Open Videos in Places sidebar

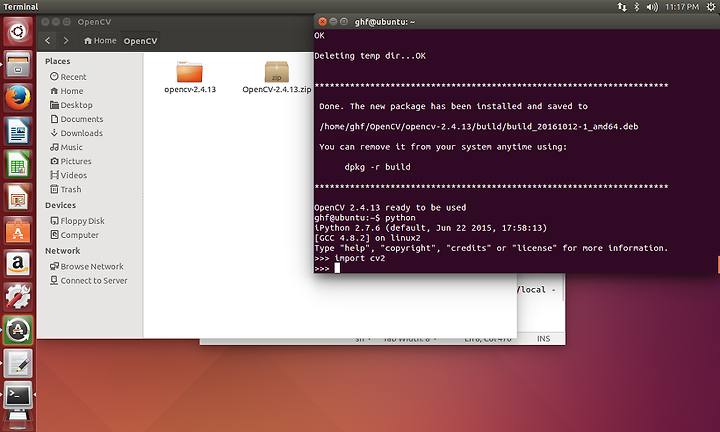pos(68,175)
